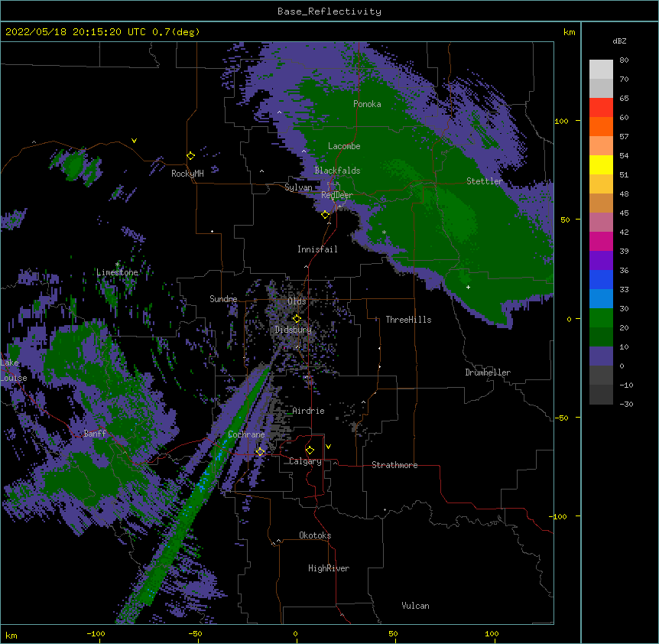Click the yellow diamond marker near RockyMH
Image resolution: width=659 pixels, height=644 pixels.
(x=190, y=156)
